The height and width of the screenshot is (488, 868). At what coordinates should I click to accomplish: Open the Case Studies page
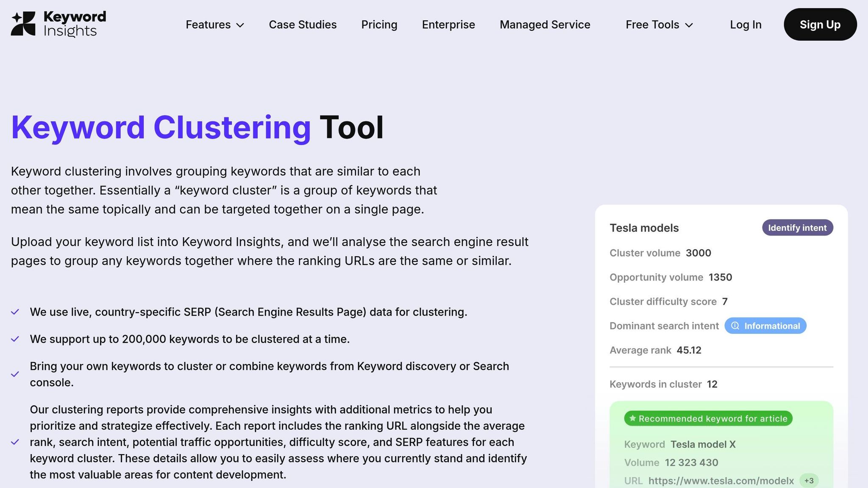tap(302, 25)
